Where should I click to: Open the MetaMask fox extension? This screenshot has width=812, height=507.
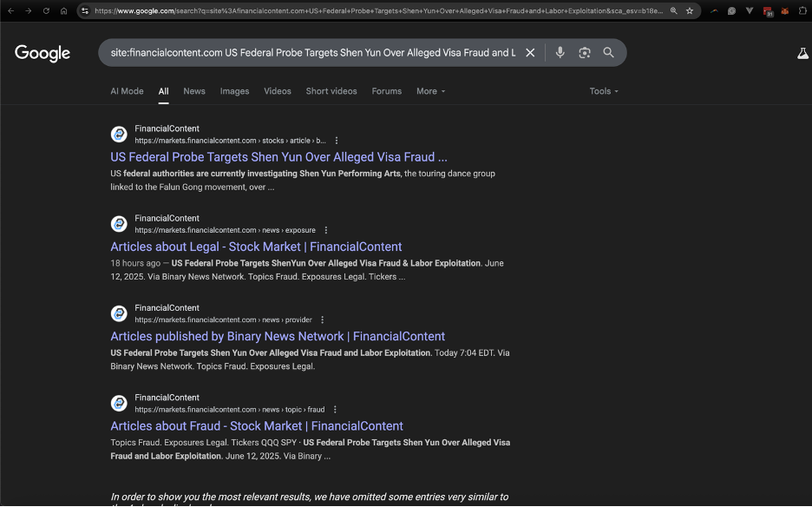(785, 10)
